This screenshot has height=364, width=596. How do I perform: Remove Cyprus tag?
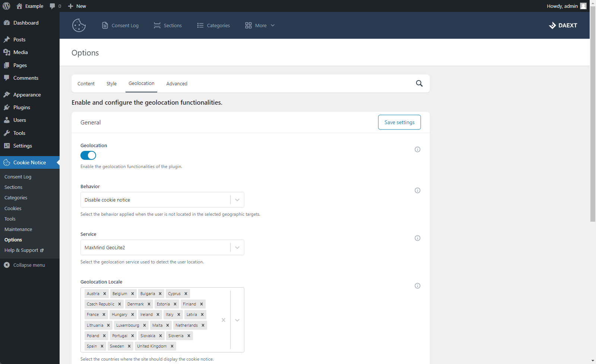[x=186, y=294]
